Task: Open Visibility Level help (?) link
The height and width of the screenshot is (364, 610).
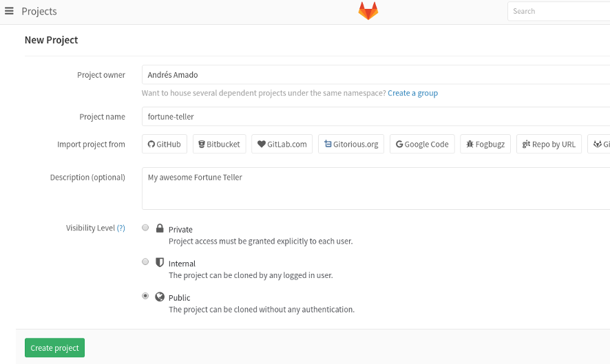Action: (x=121, y=228)
